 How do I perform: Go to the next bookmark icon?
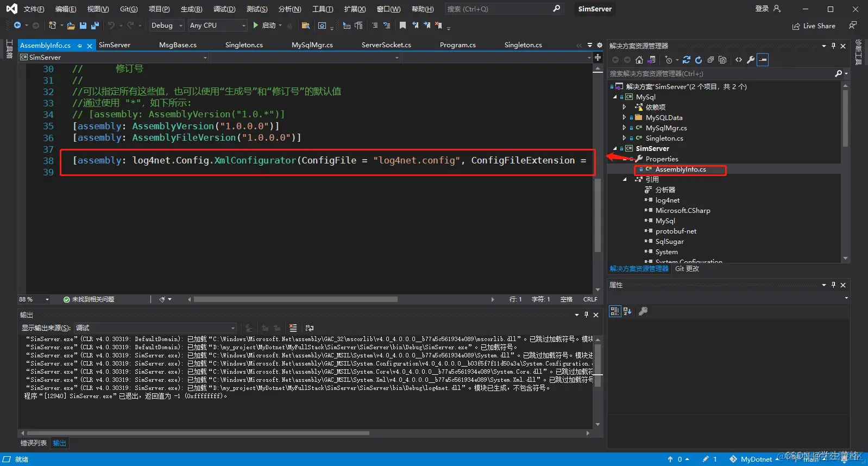(427, 26)
